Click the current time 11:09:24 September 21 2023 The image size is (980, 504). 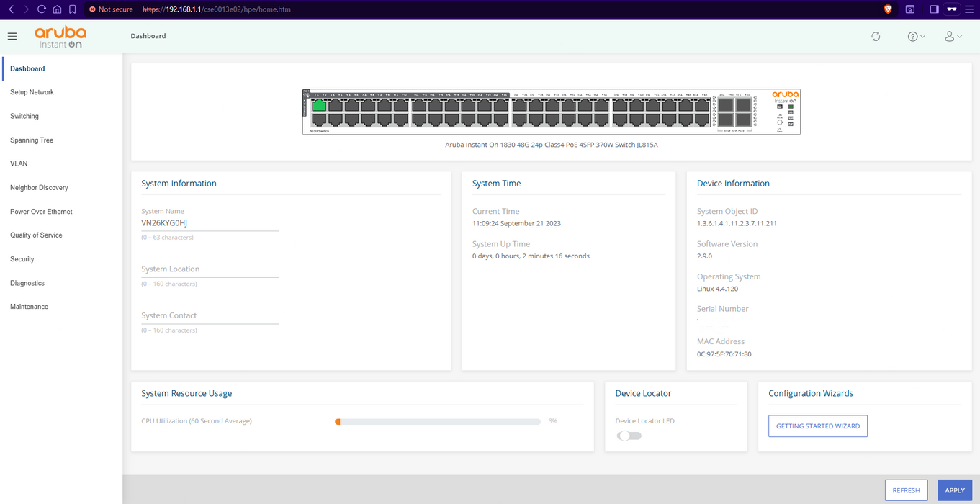point(516,223)
